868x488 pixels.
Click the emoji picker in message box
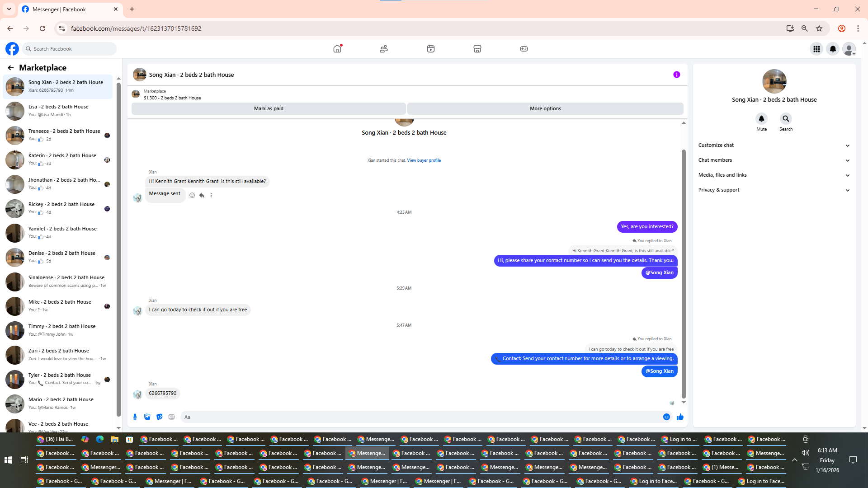[x=666, y=417]
